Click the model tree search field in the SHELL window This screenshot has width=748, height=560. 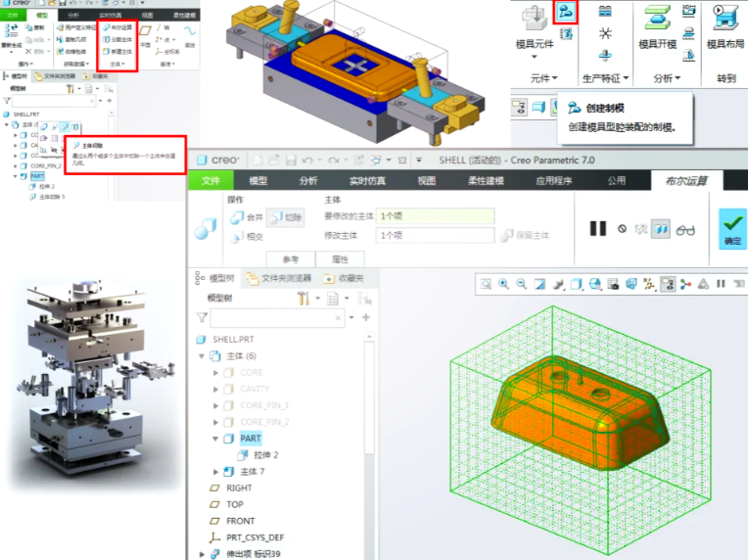[277, 317]
